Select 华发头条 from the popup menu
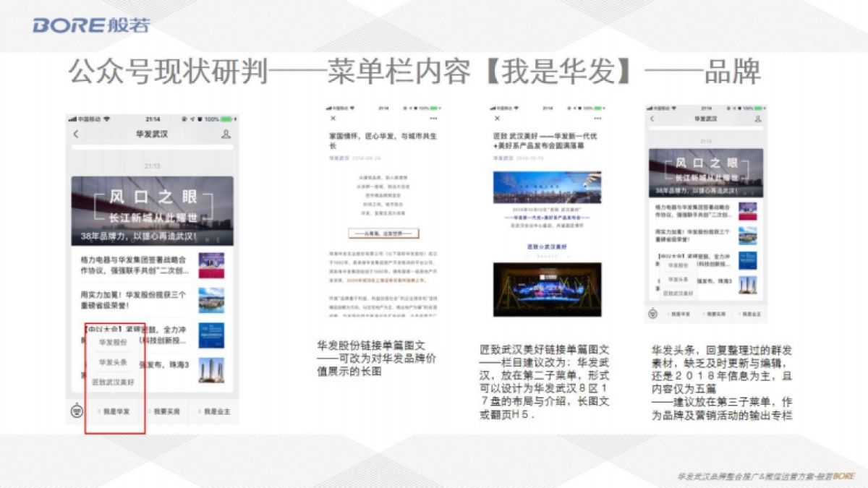The width and height of the screenshot is (868, 488). 111,361
